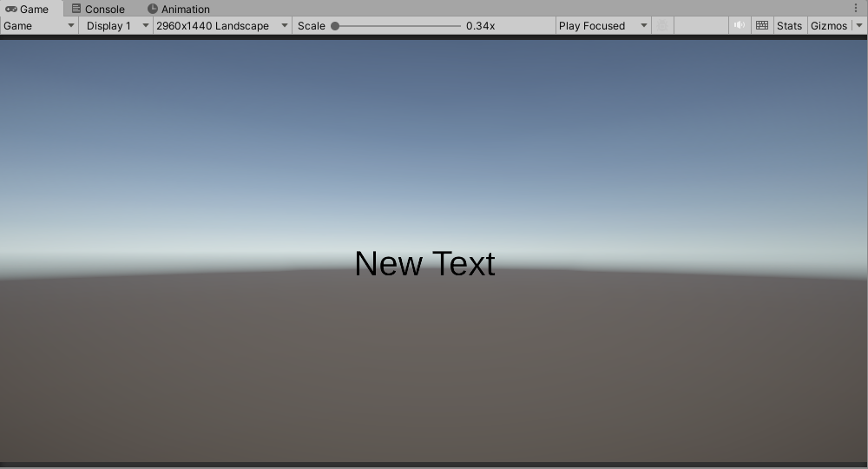Screen dimensions: 868x469
Task: Open the 2960x1440 Landscape resolution dropdown
Action: point(222,25)
